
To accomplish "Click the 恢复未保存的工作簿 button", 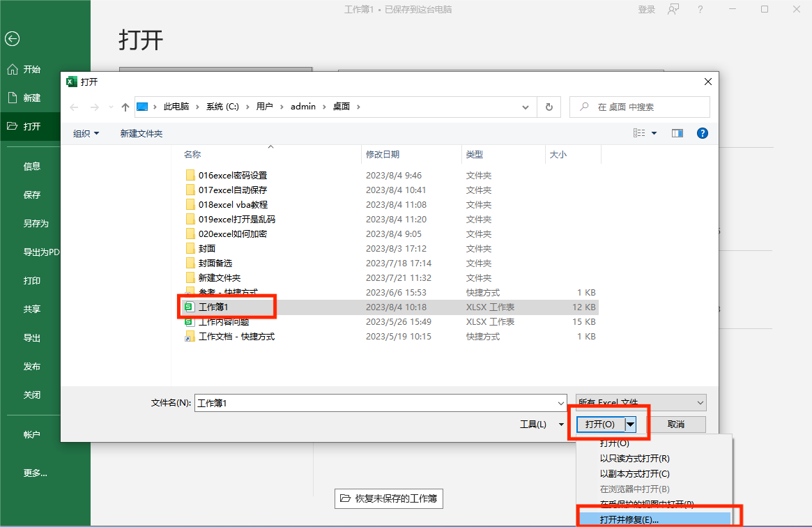I will click(388, 498).
